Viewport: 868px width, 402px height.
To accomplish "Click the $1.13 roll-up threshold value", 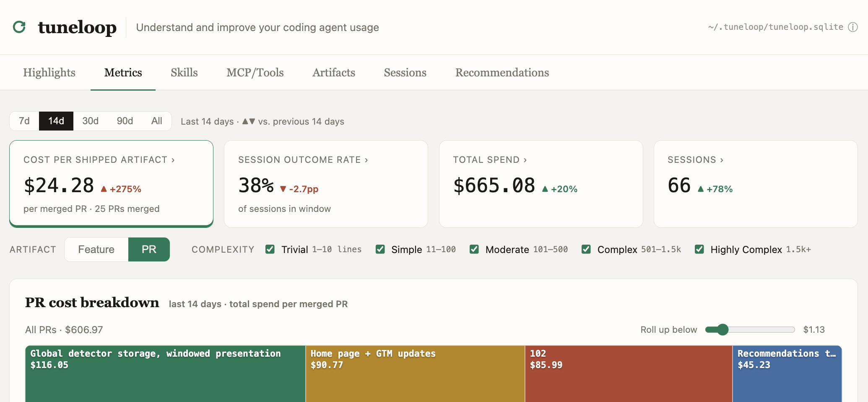I will coord(814,330).
